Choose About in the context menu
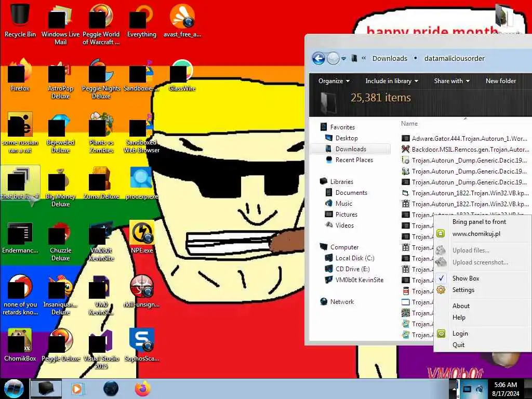Screen dimensions: 532x399 click(461, 306)
